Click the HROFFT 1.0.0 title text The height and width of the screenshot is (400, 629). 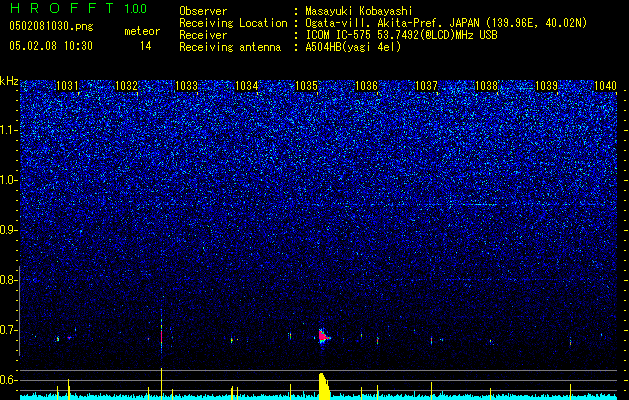click(78, 8)
